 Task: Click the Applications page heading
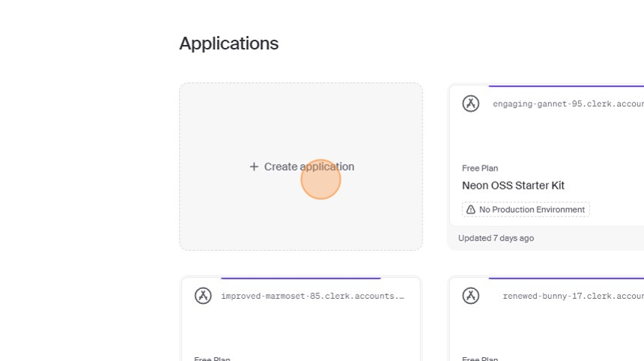tap(228, 43)
